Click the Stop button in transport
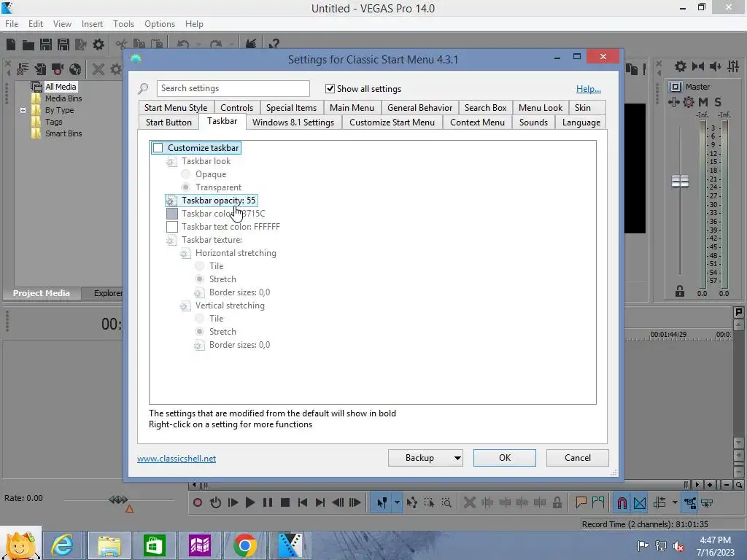 click(x=285, y=503)
